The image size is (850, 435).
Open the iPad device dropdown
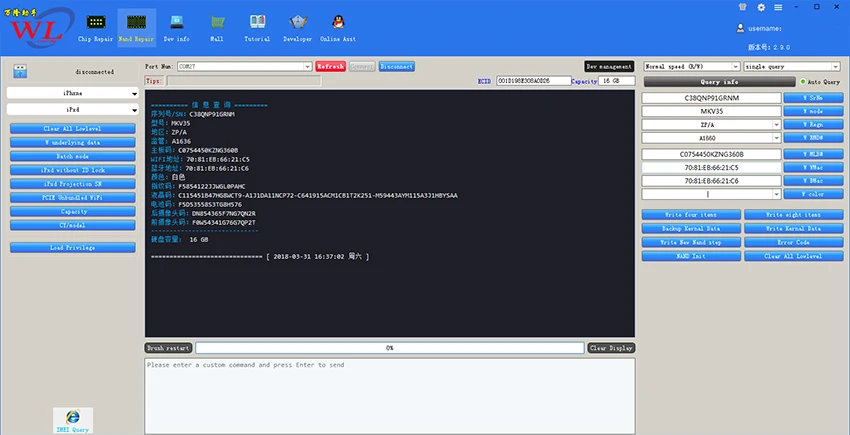click(73, 110)
